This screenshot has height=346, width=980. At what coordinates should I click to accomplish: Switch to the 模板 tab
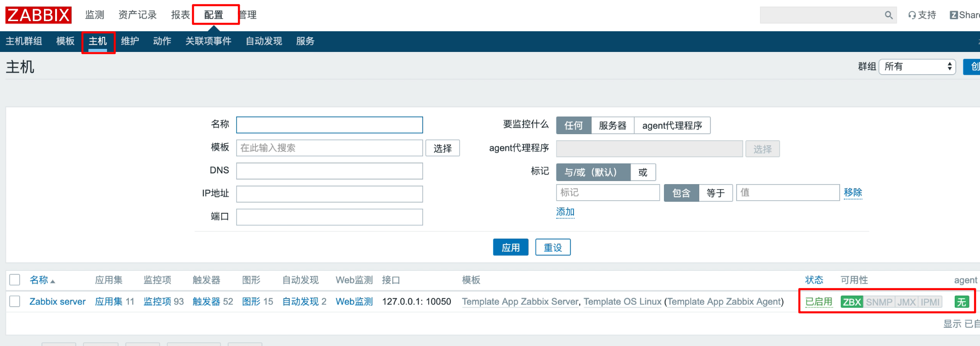tap(65, 41)
